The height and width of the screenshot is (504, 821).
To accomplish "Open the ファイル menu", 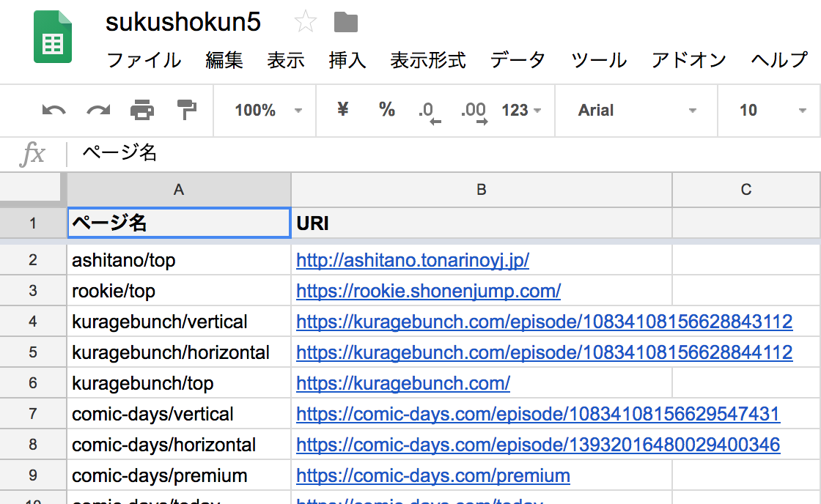I will pos(144,60).
